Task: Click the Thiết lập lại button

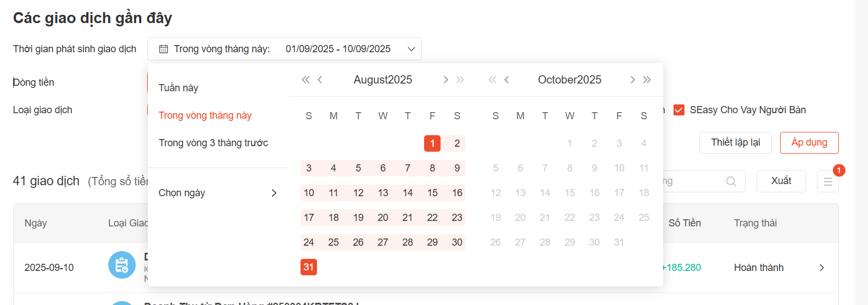Action: [735, 143]
